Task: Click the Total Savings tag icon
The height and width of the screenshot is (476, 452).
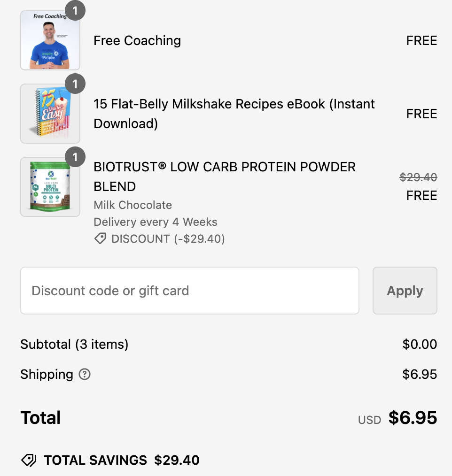Action: tap(29, 460)
